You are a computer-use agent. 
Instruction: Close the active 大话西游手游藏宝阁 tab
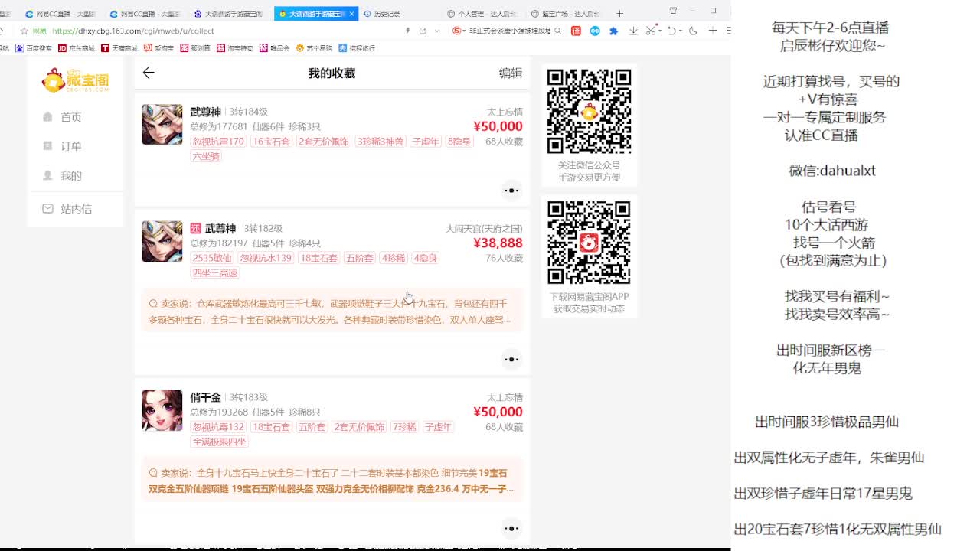click(x=352, y=14)
